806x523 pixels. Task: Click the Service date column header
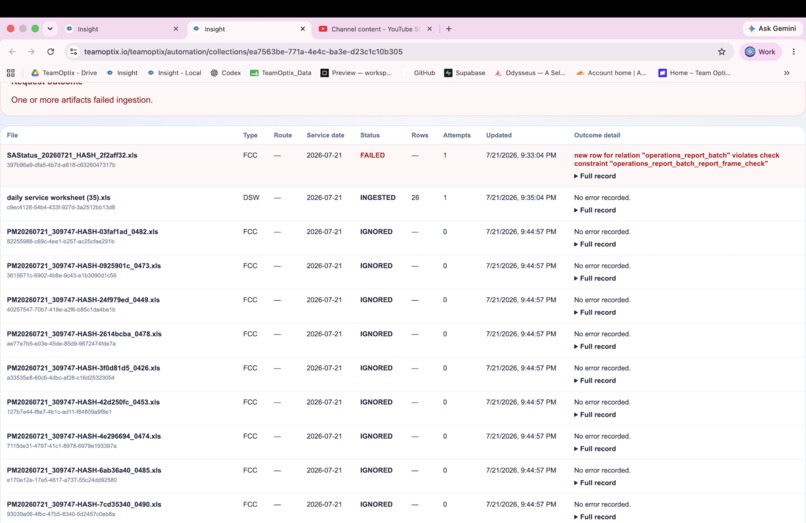coord(325,135)
